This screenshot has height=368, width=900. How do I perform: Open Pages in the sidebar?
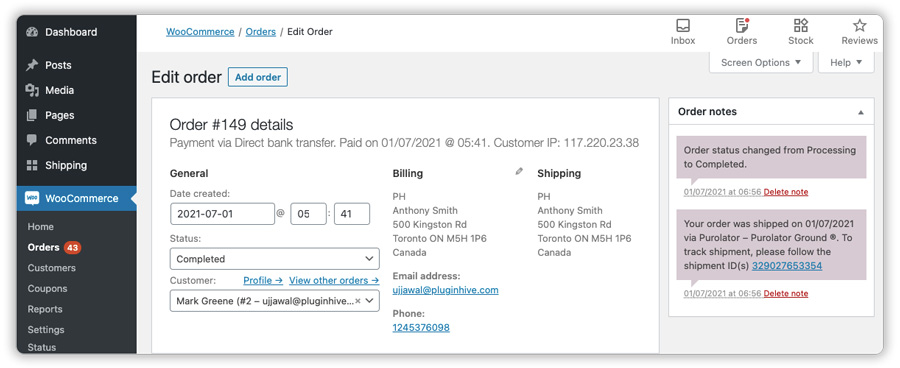(60, 115)
